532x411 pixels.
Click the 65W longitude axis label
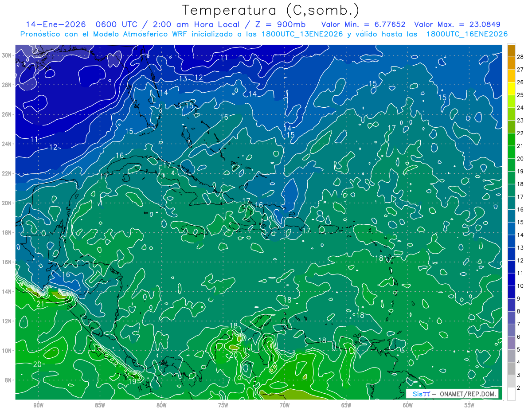click(346, 405)
